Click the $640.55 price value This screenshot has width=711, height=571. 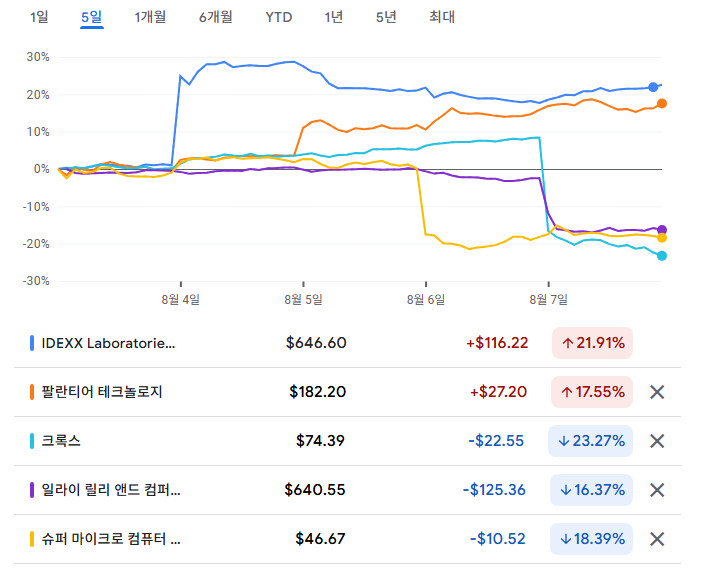coord(315,490)
